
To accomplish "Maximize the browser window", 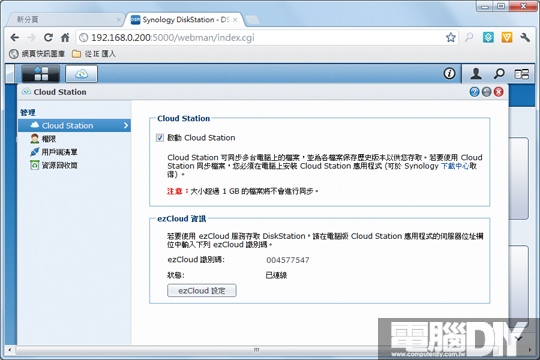I will 501,6.
